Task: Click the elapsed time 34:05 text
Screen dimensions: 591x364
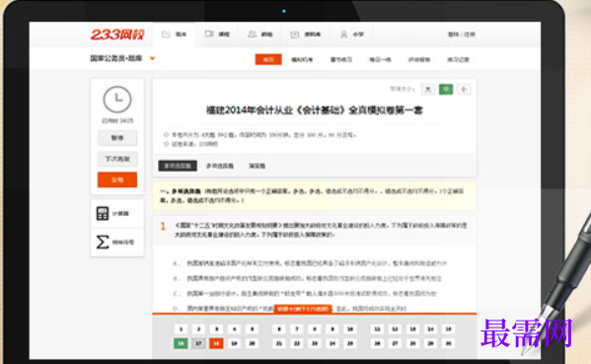Action: 117,120
